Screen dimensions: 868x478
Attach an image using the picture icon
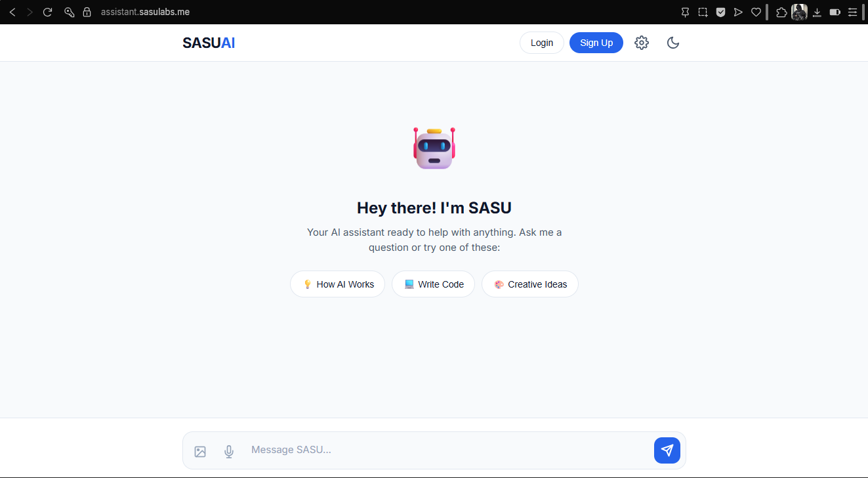tap(200, 451)
